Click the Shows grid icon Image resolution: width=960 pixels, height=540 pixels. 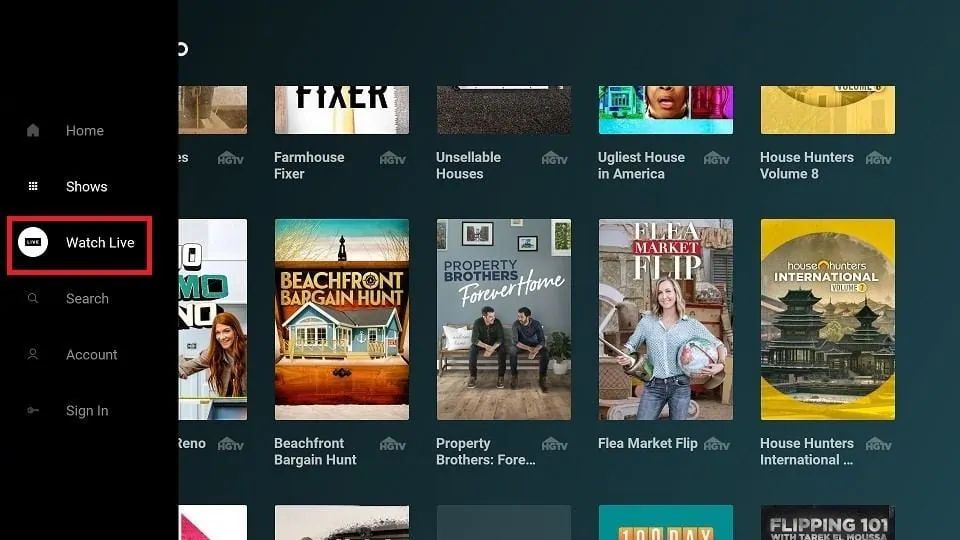33,186
